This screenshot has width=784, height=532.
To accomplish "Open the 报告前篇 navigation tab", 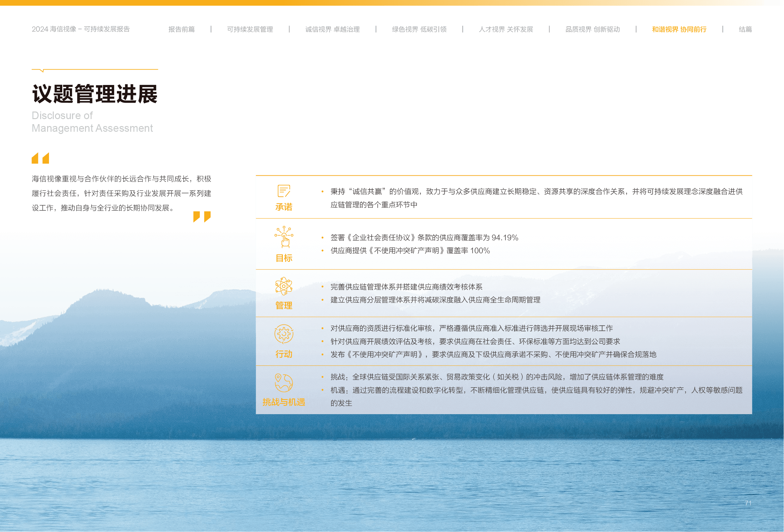I will [181, 29].
